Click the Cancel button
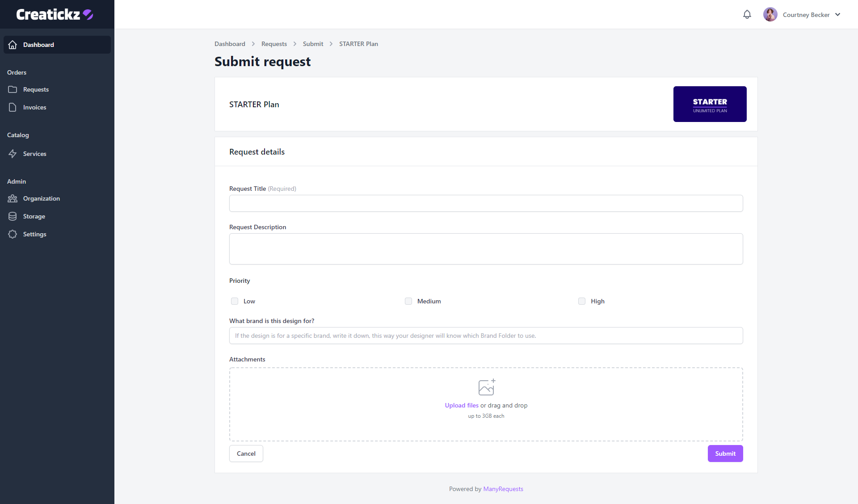This screenshot has width=858, height=504. [246, 454]
